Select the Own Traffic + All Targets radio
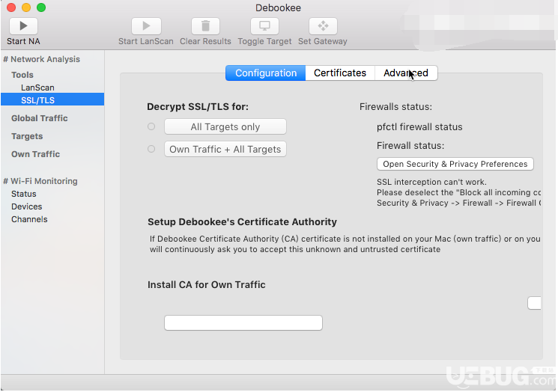558x392 pixels. click(151, 149)
